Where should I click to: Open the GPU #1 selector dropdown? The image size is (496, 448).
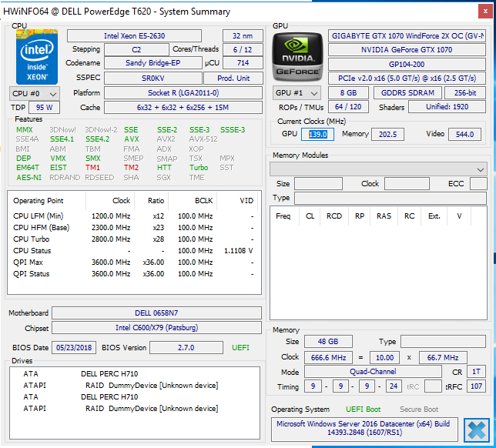click(x=296, y=93)
